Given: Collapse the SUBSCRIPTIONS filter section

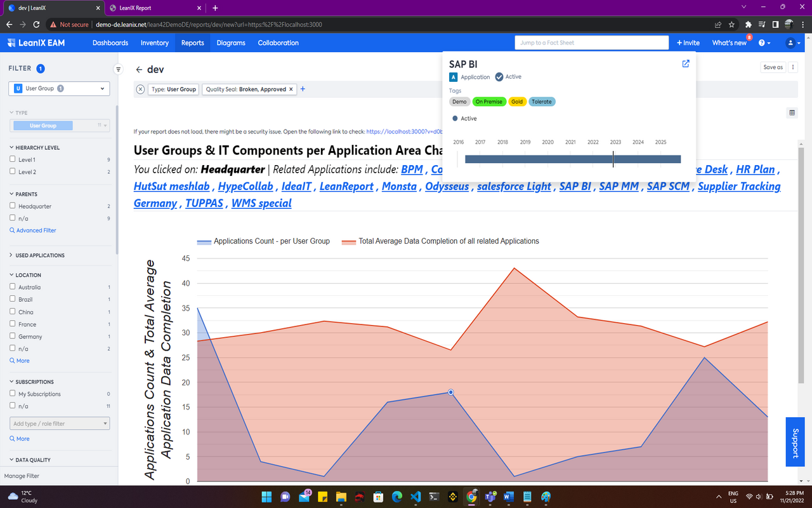Looking at the screenshot, I should pos(32,382).
